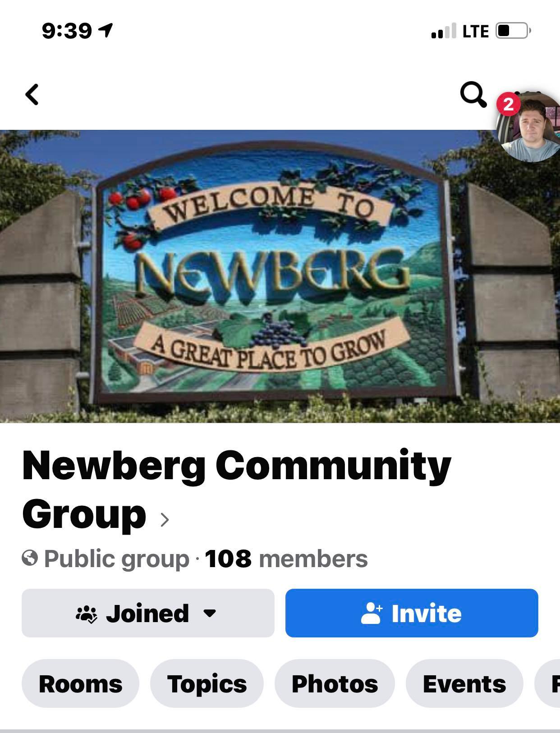Open the group search magnifier
The image size is (560, 733).
[x=473, y=94]
